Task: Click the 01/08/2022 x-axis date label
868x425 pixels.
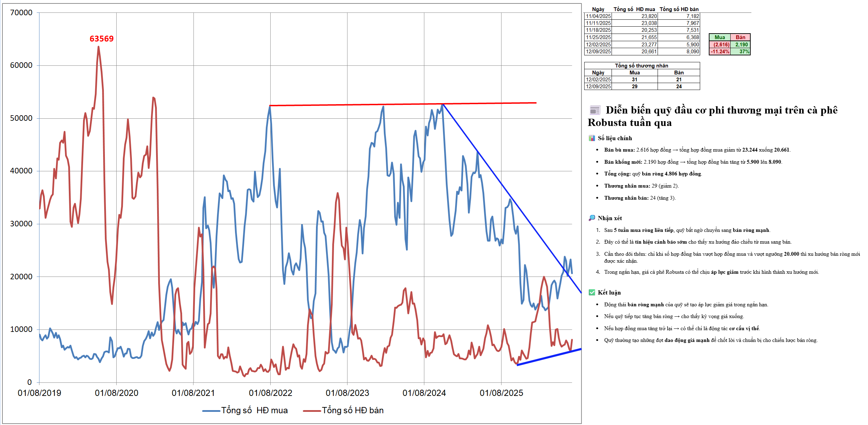Action: pyautogui.click(x=270, y=393)
